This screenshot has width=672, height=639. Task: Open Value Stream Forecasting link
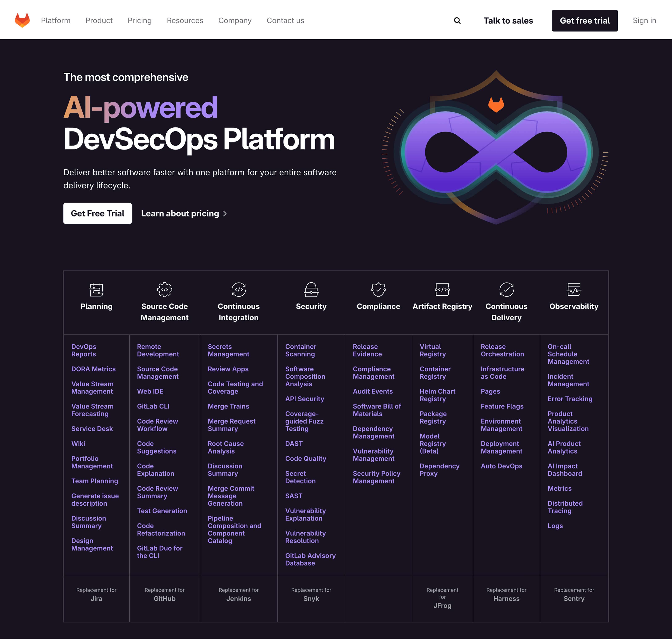(92, 410)
